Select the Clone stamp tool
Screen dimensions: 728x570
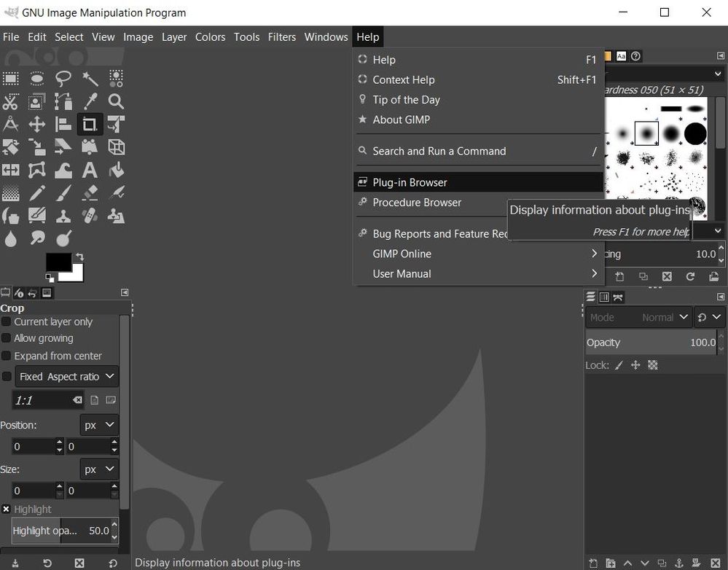[x=63, y=216]
